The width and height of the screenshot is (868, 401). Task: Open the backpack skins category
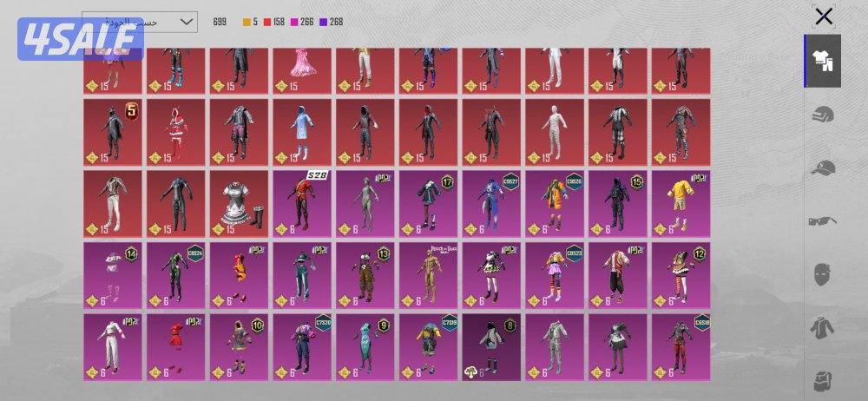click(x=822, y=378)
